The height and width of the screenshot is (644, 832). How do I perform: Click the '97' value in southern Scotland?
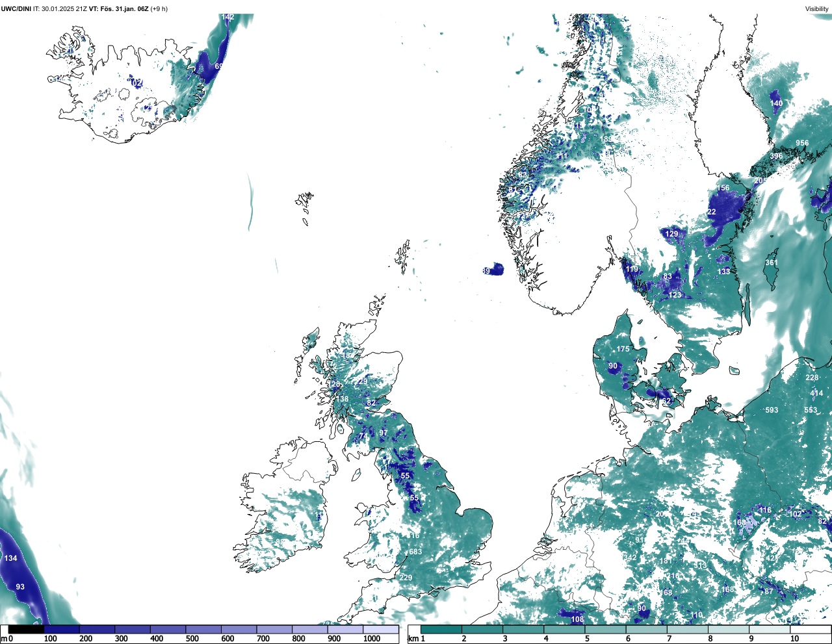pos(383,433)
